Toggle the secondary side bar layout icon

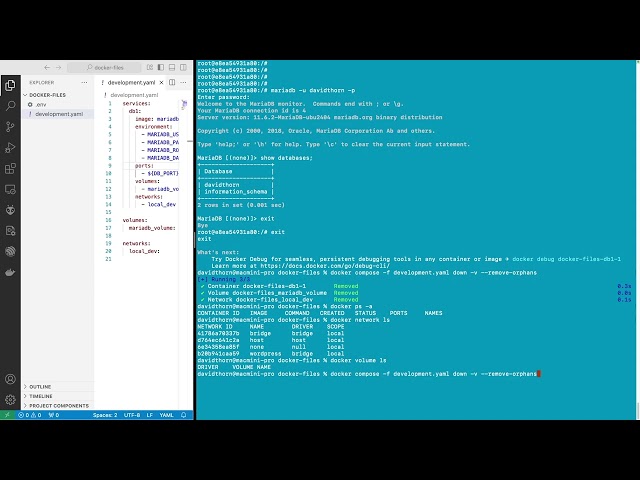click(x=184, y=67)
